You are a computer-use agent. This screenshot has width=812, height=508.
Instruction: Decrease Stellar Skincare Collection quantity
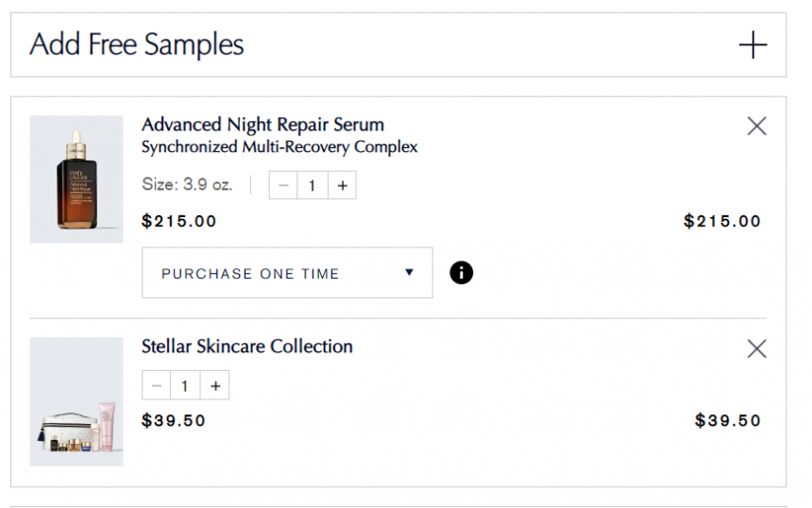click(157, 385)
